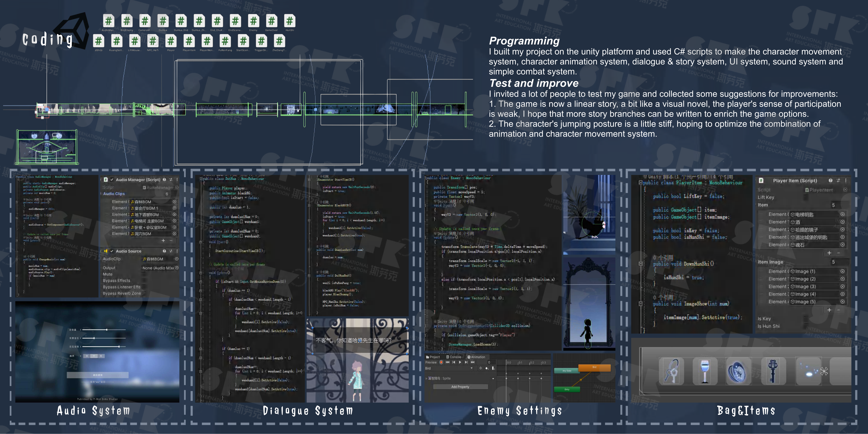Open Audio Manager preset settings icon

[171, 180]
